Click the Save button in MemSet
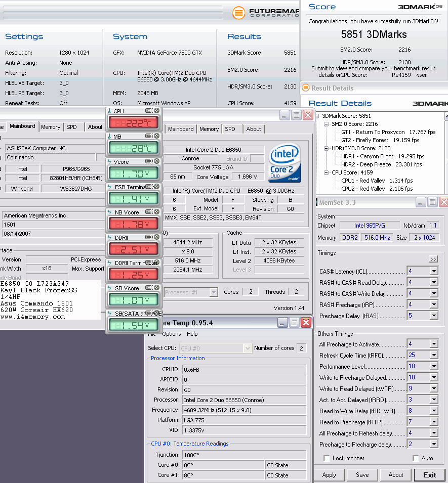448x483 pixels. (362, 475)
